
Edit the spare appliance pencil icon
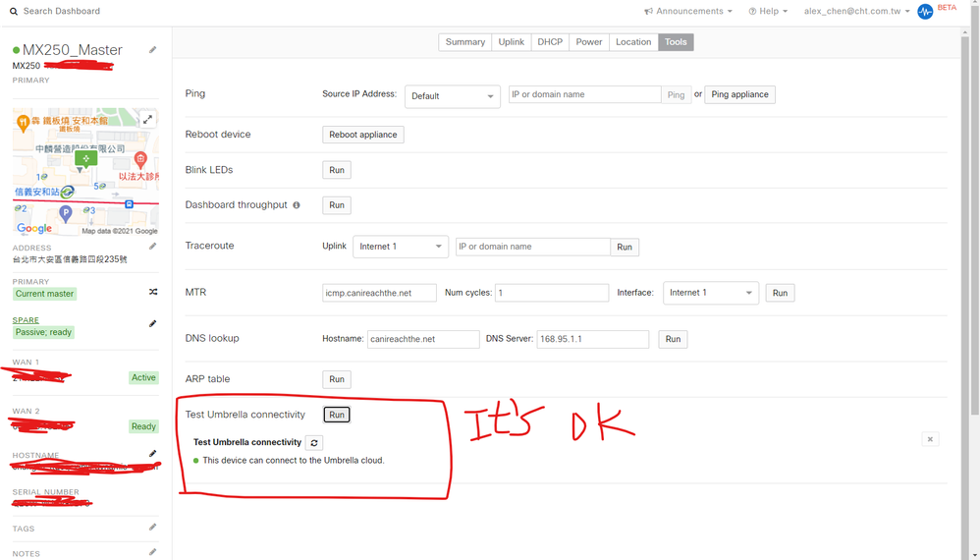point(152,324)
